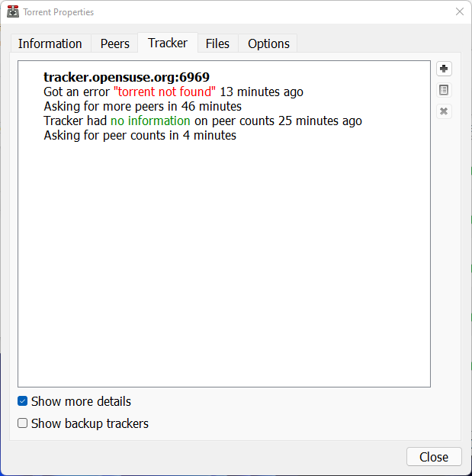472x476 pixels.
Task: Click the Show more details label
Action: pos(81,401)
